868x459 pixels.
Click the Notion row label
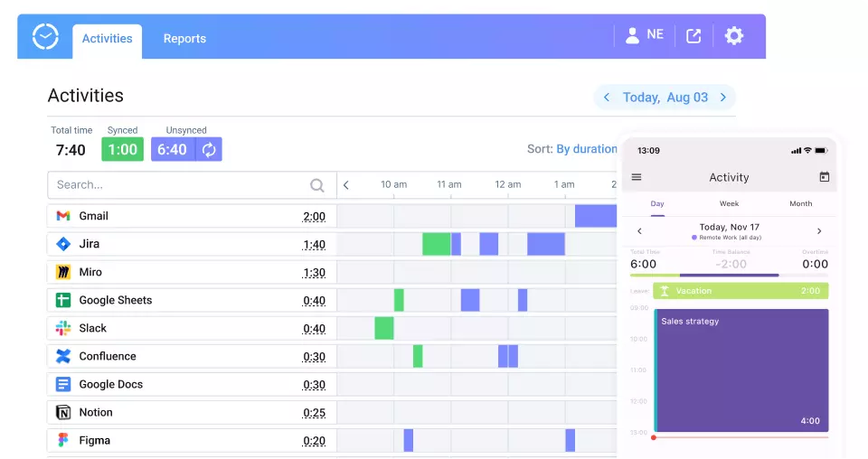96,413
